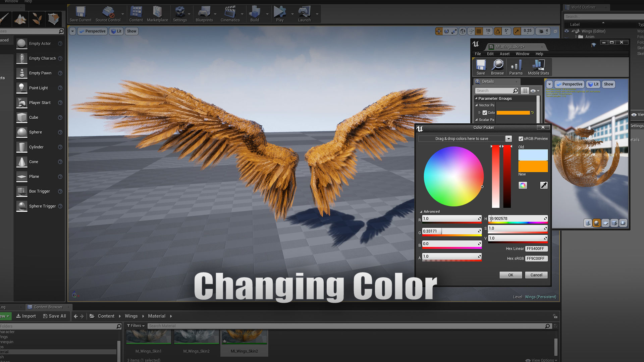Open the scale snap 0.25 dropdown
This screenshot has width=644, height=362.
[527, 31]
